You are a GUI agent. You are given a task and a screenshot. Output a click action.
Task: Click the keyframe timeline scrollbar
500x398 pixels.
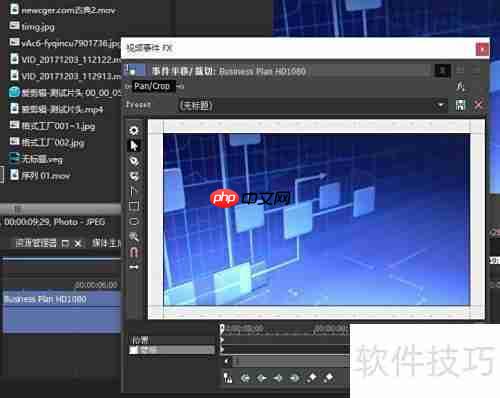[x=290, y=361]
